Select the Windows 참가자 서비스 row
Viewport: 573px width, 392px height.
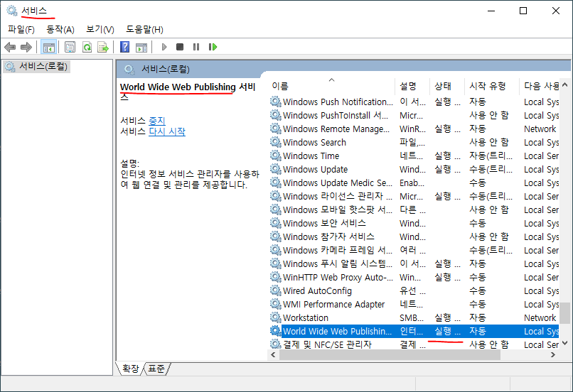[x=414, y=237]
